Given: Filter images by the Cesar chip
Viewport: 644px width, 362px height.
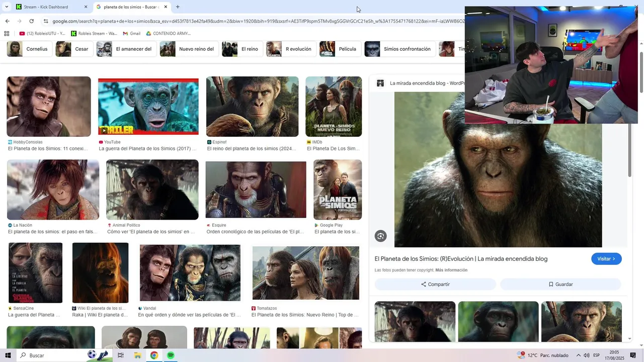Looking at the screenshot, I should (x=74, y=49).
